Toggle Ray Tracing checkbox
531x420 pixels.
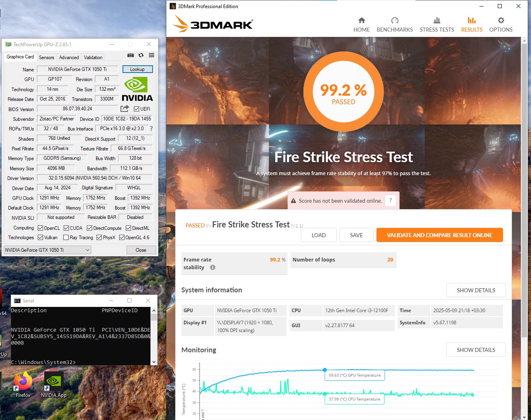(66, 238)
